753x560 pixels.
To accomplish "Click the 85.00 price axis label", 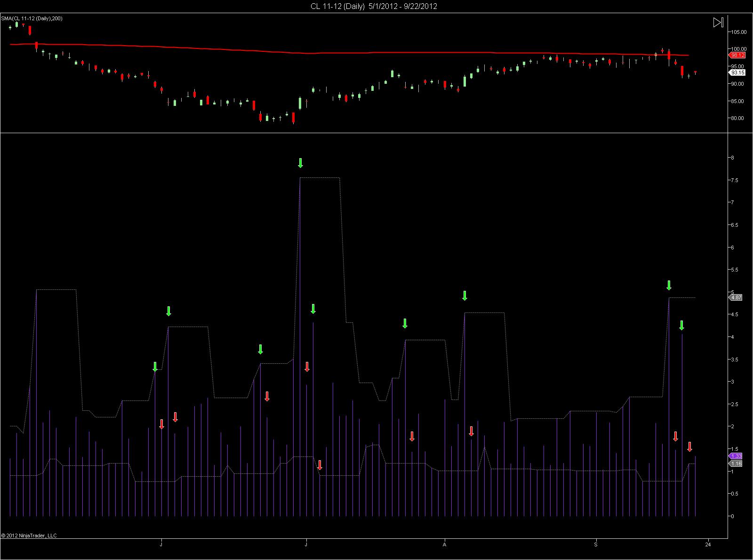I will coord(738,101).
